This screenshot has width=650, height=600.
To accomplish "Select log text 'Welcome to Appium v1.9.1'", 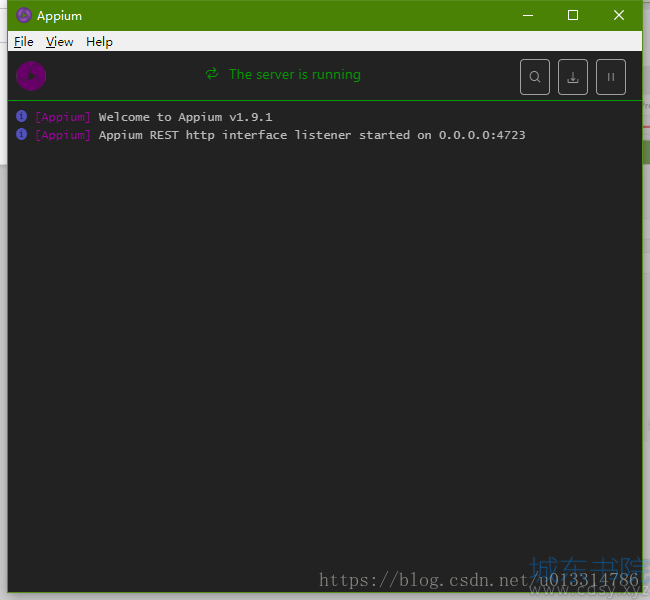I will [x=185, y=117].
